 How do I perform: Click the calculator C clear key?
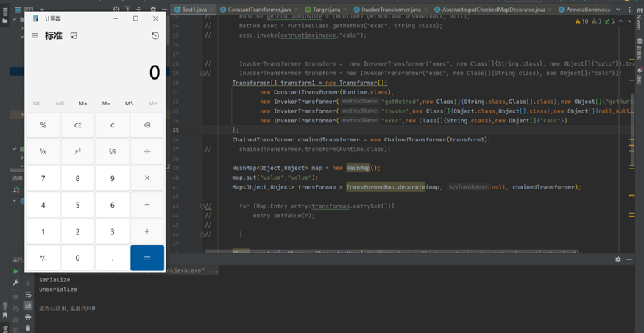tap(112, 125)
